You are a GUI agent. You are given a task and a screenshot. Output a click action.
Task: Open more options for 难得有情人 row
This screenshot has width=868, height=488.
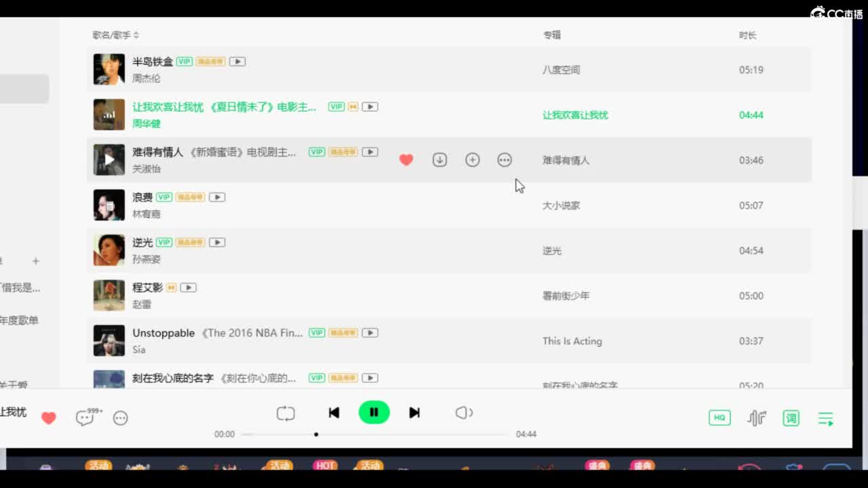point(505,160)
